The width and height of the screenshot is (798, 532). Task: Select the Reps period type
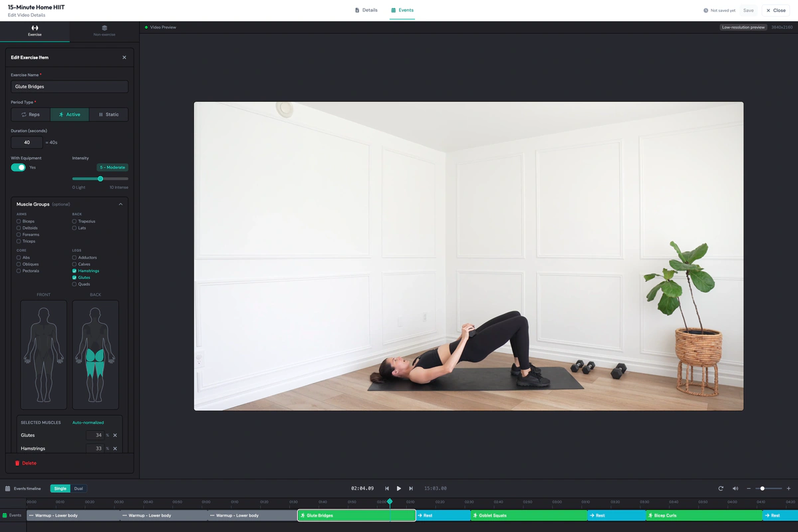31,114
